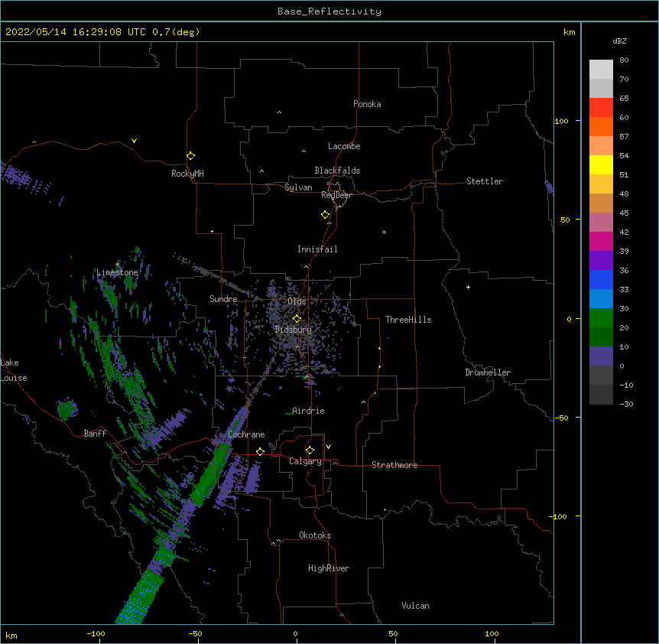Screen dimensions: 659x644
Task: Click the white plus marker north of Drumheller
Action: (x=468, y=287)
